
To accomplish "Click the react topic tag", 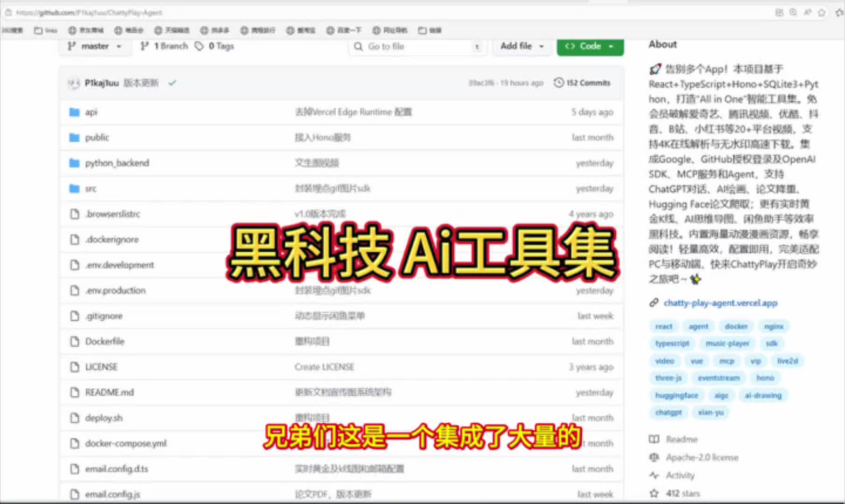I will point(663,326).
